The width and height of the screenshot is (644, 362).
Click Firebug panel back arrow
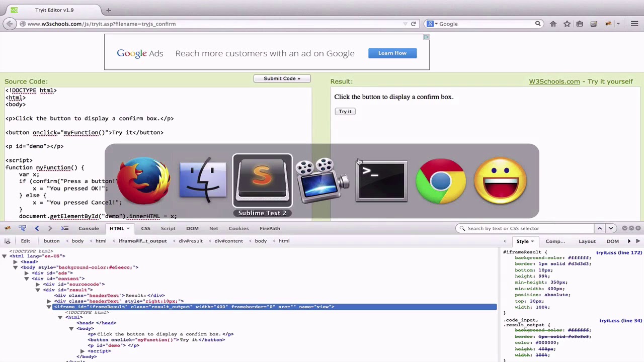pos(37,228)
